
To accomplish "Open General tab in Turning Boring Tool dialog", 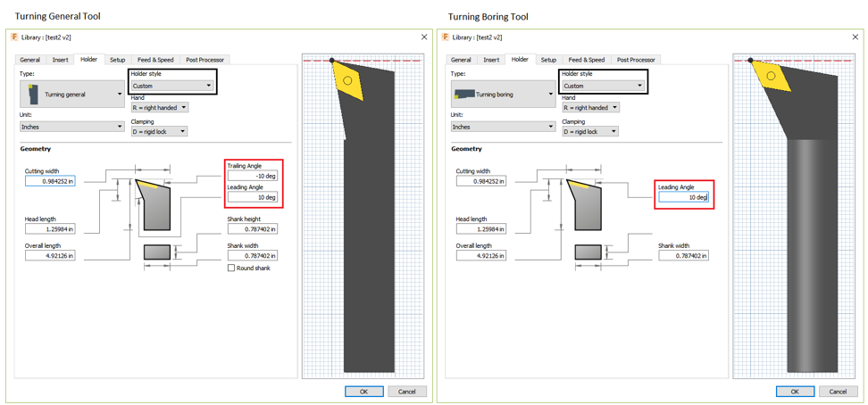I will 461,60.
